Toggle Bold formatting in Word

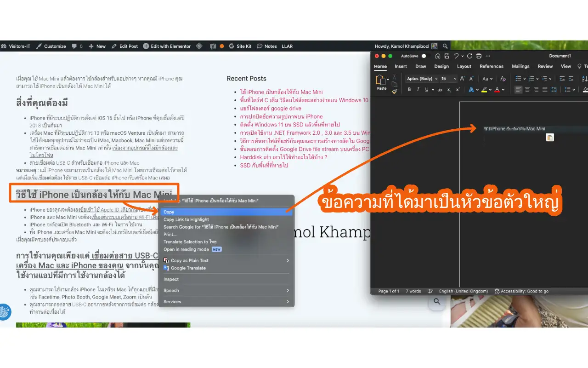point(409,90)
